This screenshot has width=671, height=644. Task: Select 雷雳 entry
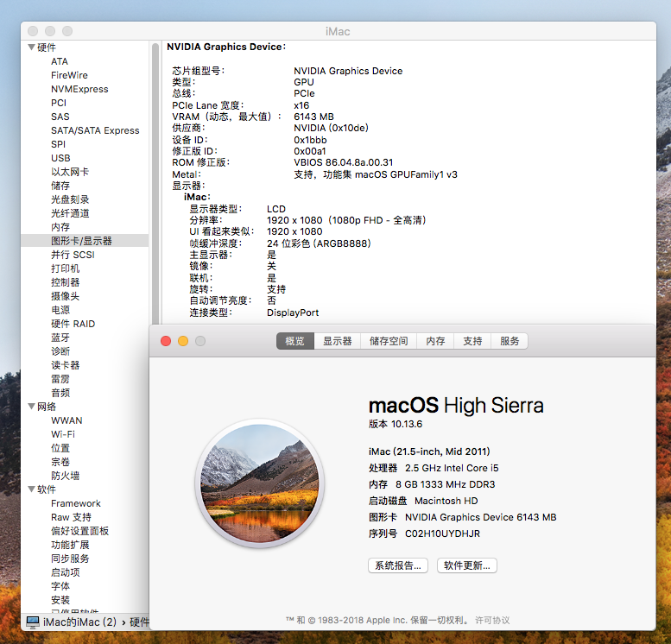(60, 379)
